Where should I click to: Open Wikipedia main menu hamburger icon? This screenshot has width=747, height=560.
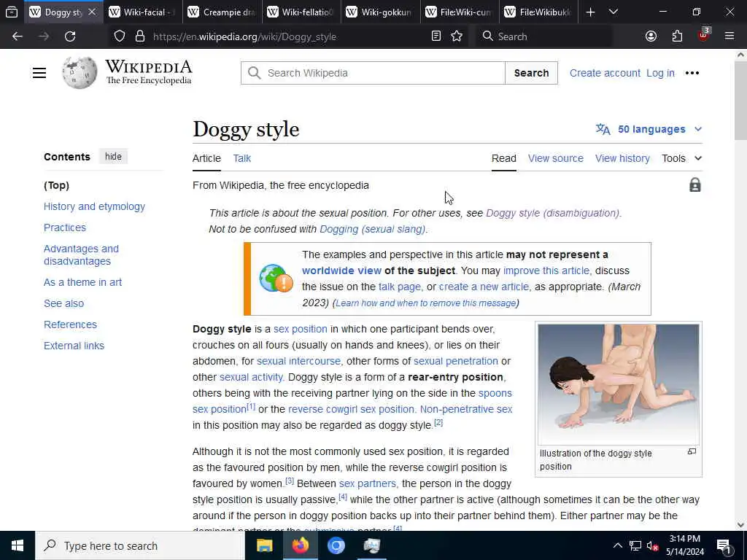pyautogui.click(x=39, y=73)
